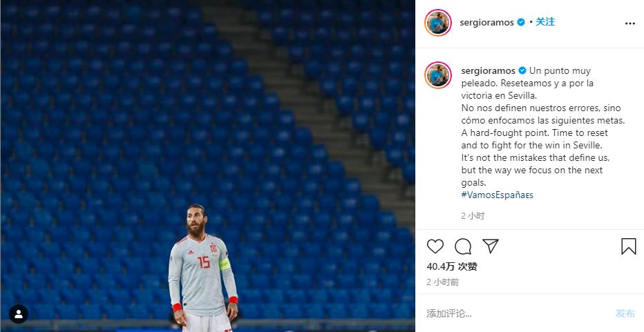View the 40.4万 次赞 likes list
The height and width of the screenshot is (332, 644).
[x=452, y=266]
